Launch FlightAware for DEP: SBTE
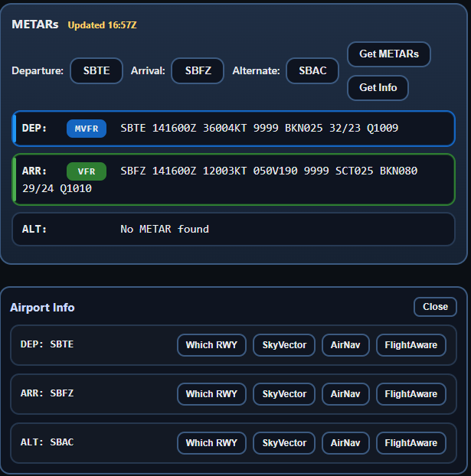The height and width of the screenshot is (476, 471). [x=410, y=345]
